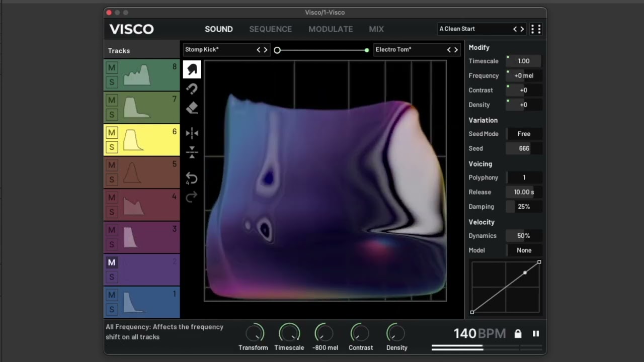Flip the sound horizontally
This screenshot has width=644, height=362.
(192, 133)
